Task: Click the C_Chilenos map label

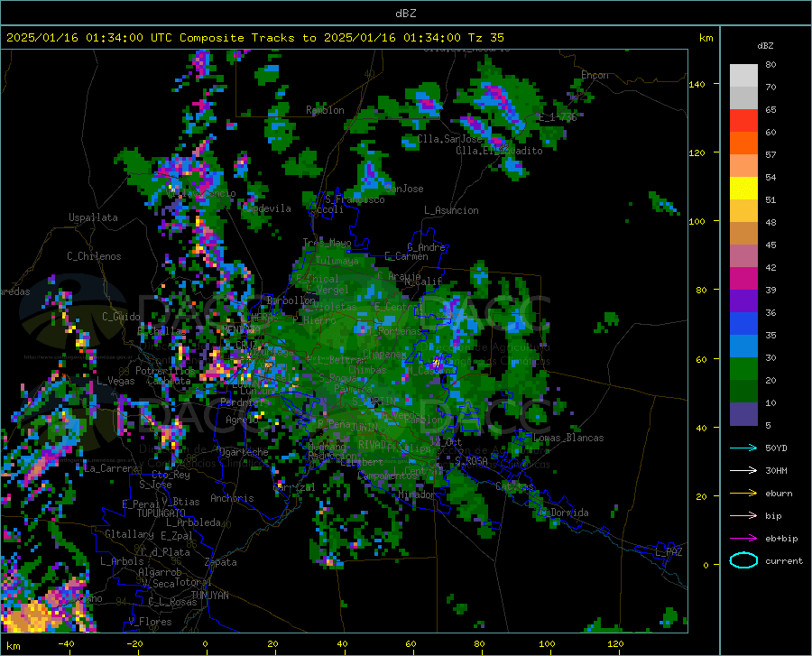Action: (94, 256)
